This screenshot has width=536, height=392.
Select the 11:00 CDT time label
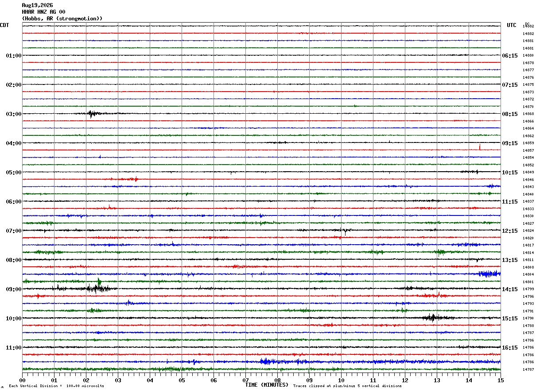click(13, 348)
